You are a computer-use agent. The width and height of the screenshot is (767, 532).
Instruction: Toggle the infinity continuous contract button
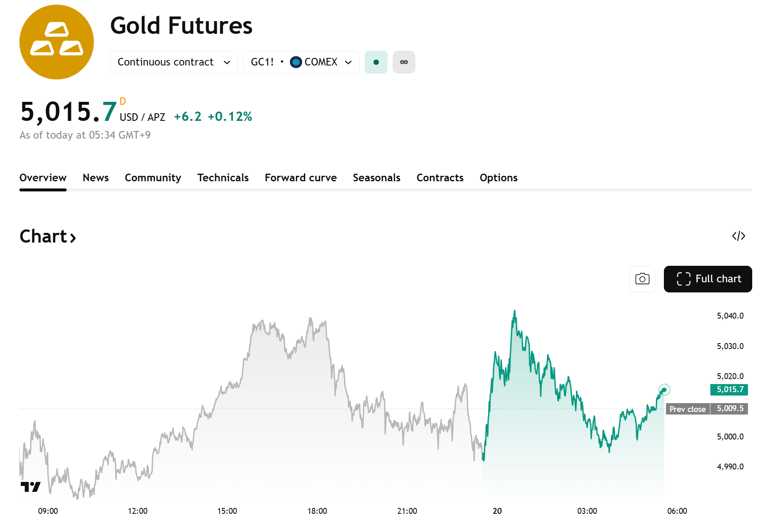point(404,62)
